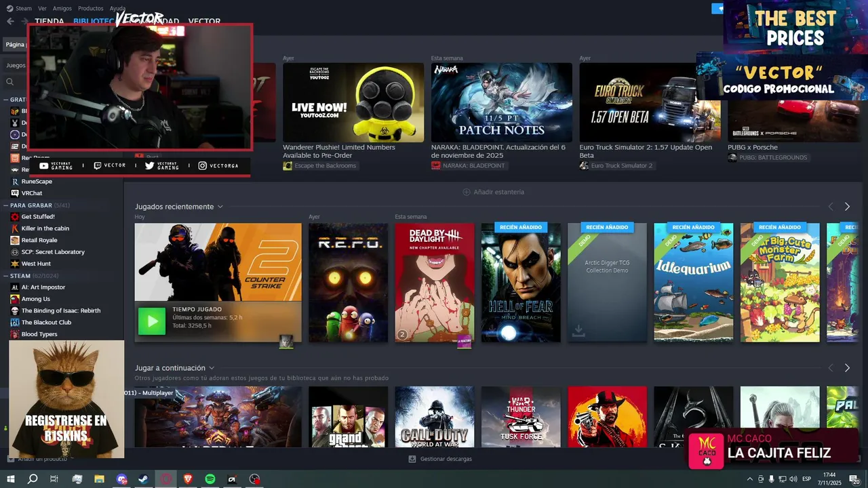Click the Gestionar descargas download icon
The image size is (868, 488).
(x=412, y=459)
